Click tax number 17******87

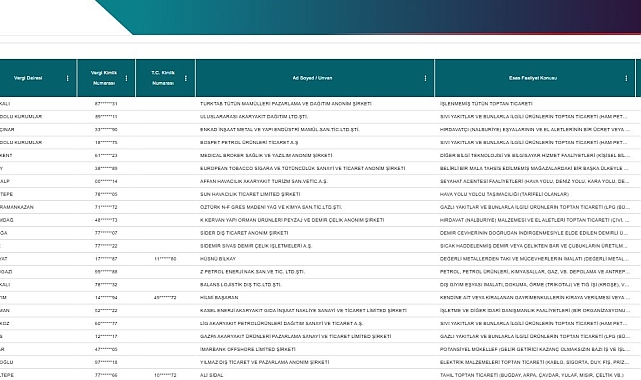click(x=106, y=259)
